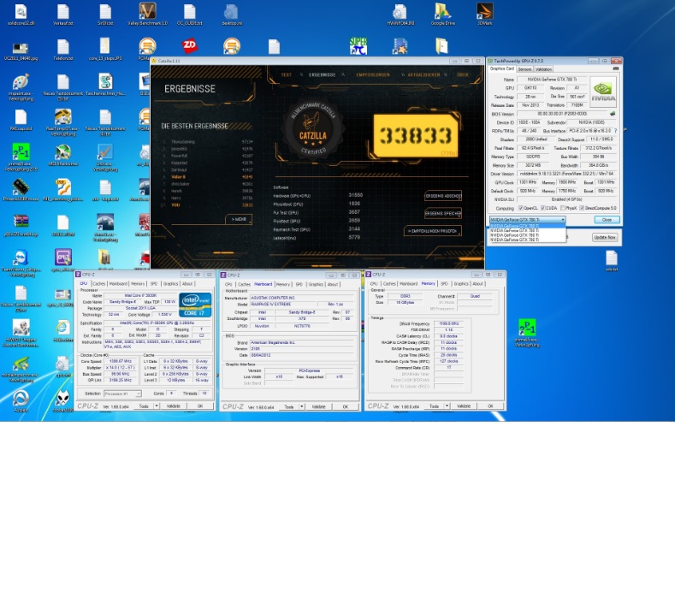Click Tools button in the CPU-Z Mainboard window
Viewport: 675px width, 616px height.
289,406
